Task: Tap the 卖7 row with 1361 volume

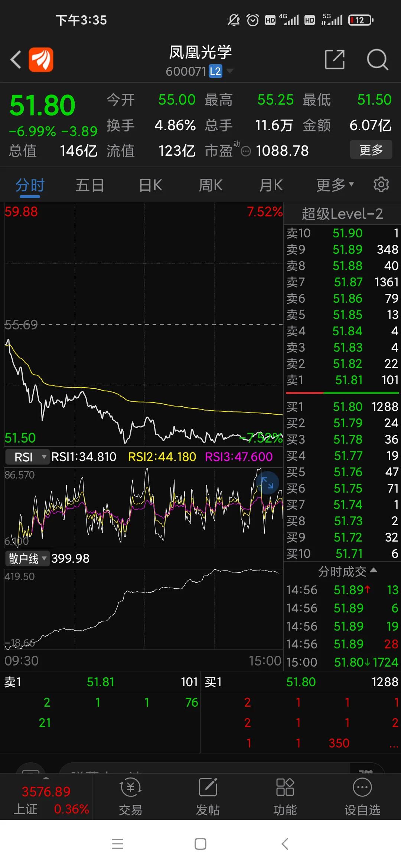Action: 342,282
